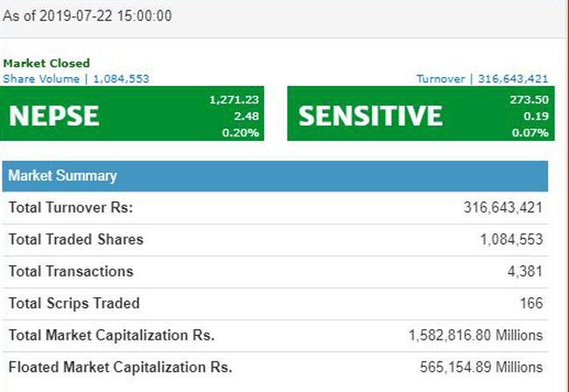Click the SENSITIVE percent change 0.07%
The width and height of the screenshot is (569, 392).
tap(530, 132)
